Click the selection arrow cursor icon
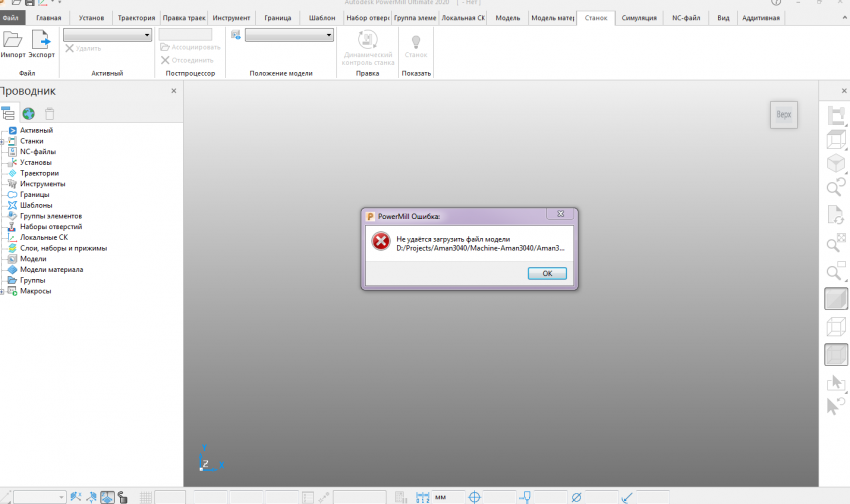850x504 pixels. point(835,382)
